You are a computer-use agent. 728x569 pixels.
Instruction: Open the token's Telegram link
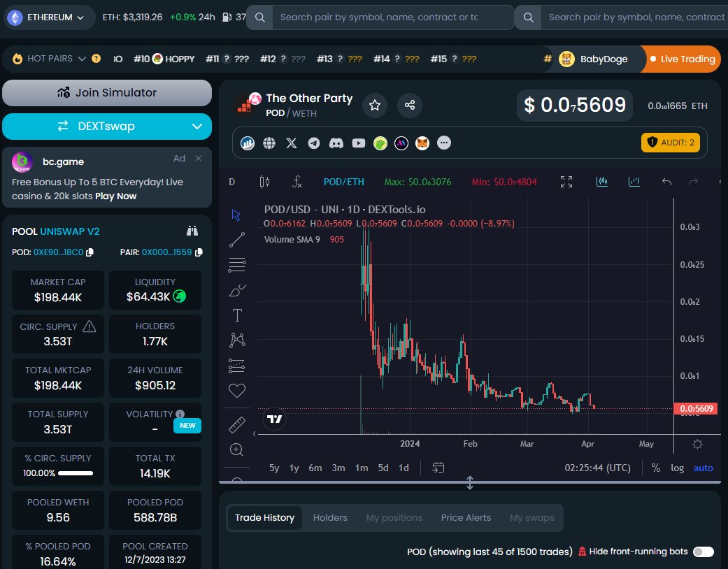coord(314,143)
